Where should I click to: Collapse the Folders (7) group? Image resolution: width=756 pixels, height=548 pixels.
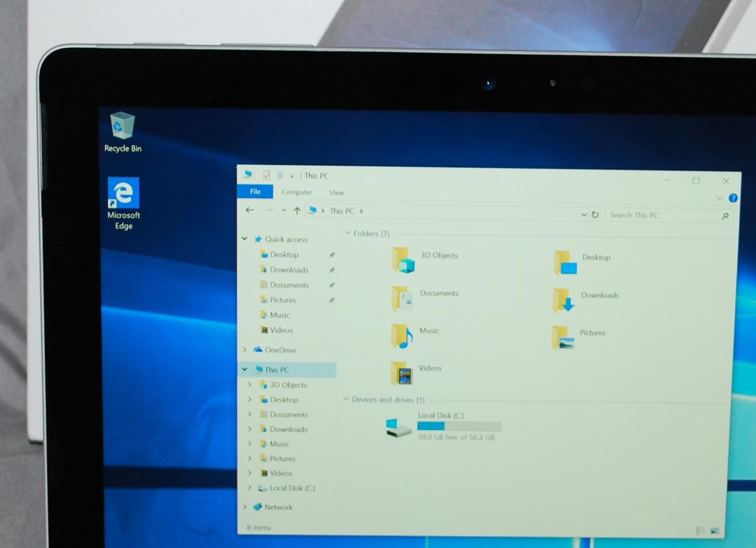click(x=347, y=233)
